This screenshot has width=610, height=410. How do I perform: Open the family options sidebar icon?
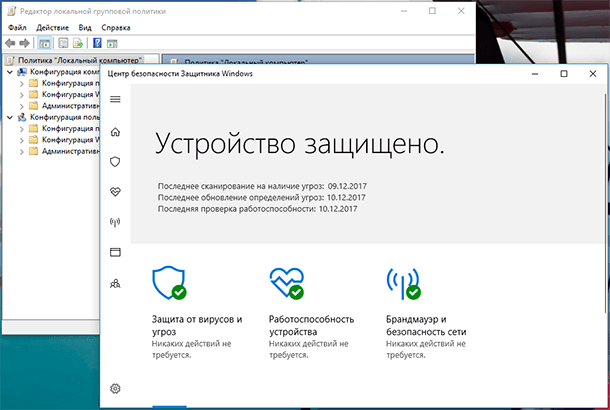tap(115, 283)
